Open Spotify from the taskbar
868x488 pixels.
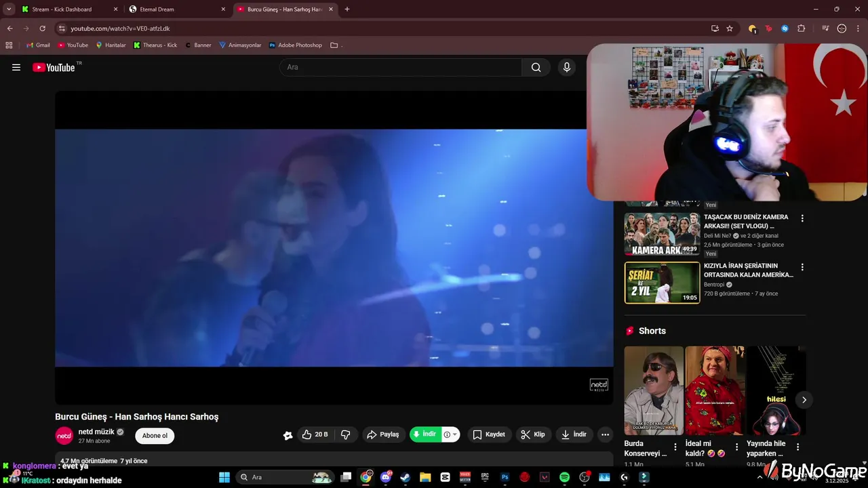click(564, 477)
